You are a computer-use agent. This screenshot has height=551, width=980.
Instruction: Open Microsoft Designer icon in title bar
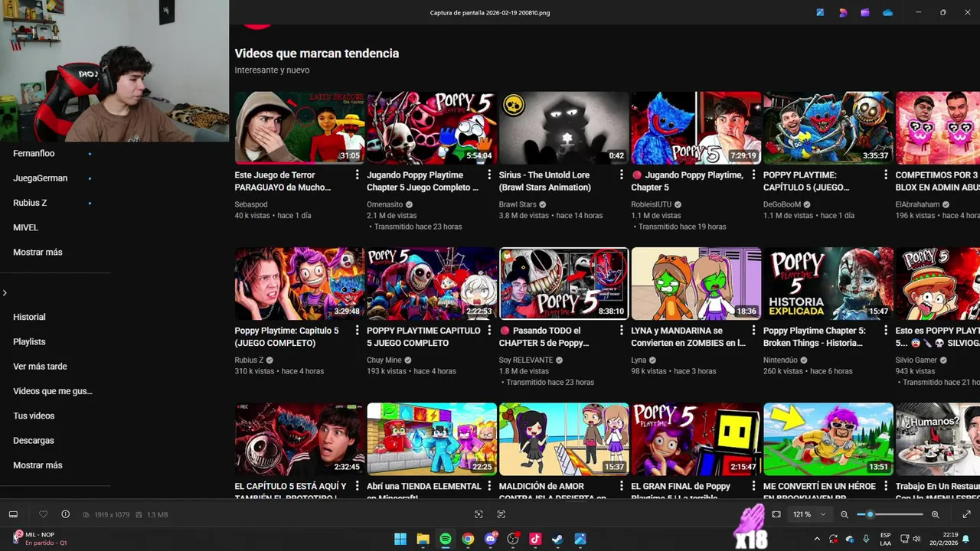tap(843, 12)
